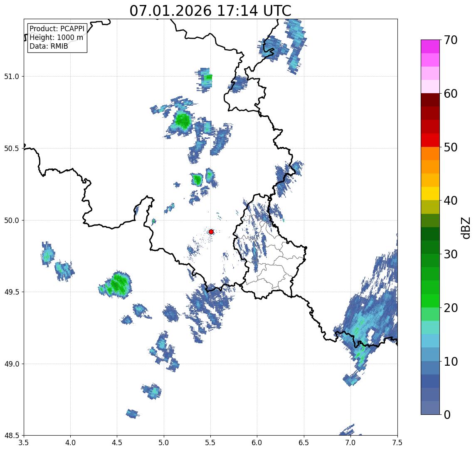Select the 'Product: PCAPPI' legend line

(57, 29)
